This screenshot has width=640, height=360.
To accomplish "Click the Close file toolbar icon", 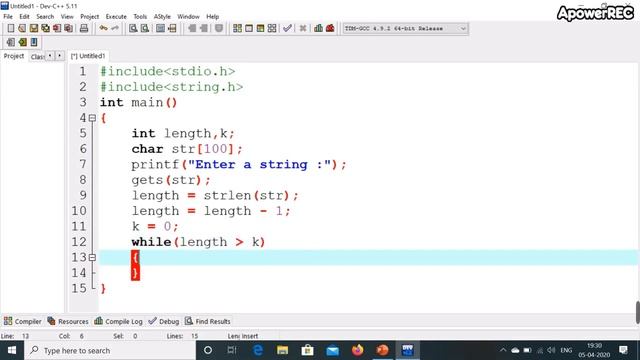I will tap(57, 28).
